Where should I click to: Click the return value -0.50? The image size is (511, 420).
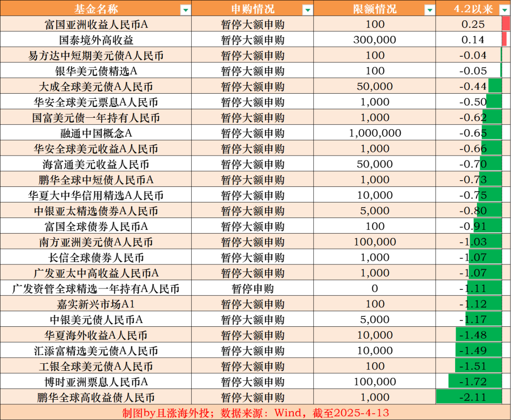473,102
